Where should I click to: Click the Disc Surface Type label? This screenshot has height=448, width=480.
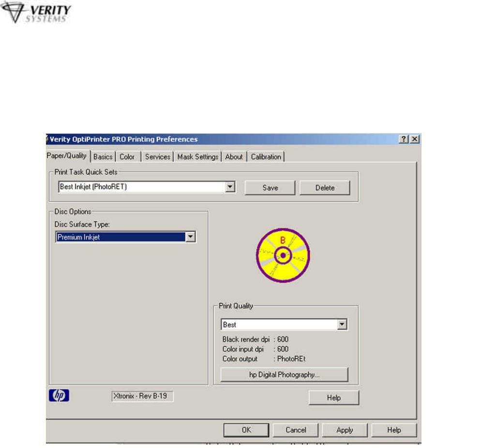pos(82,224)
